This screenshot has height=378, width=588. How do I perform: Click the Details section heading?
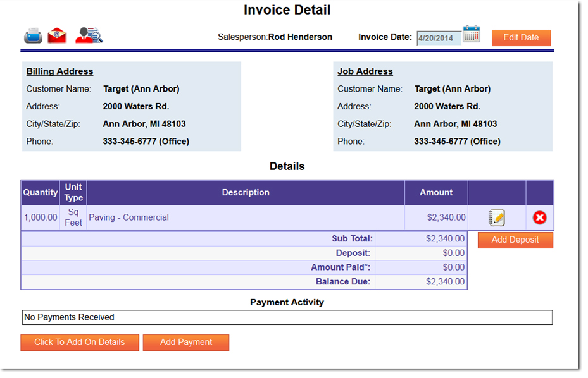[x=287, y=166]
